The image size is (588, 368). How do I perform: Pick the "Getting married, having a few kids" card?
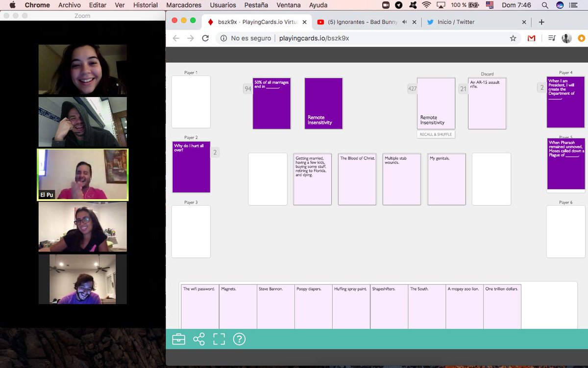coord(313,179)
